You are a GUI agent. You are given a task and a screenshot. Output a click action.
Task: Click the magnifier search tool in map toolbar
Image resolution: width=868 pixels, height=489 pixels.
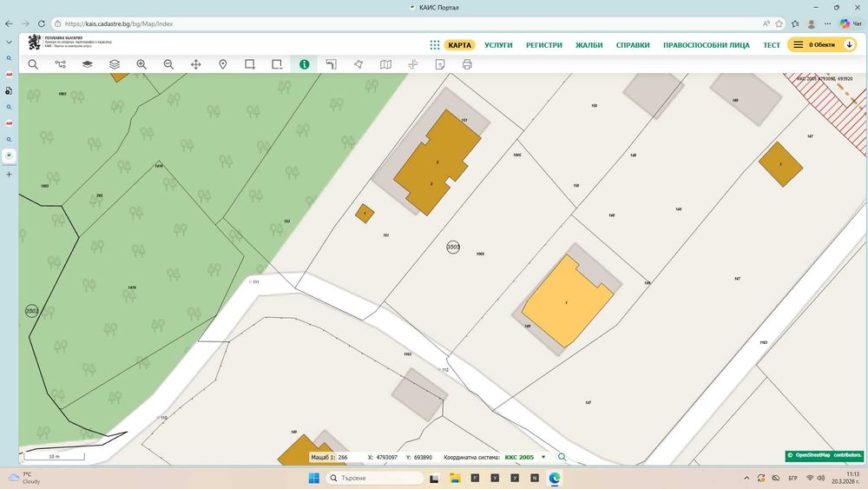(33, 64)
